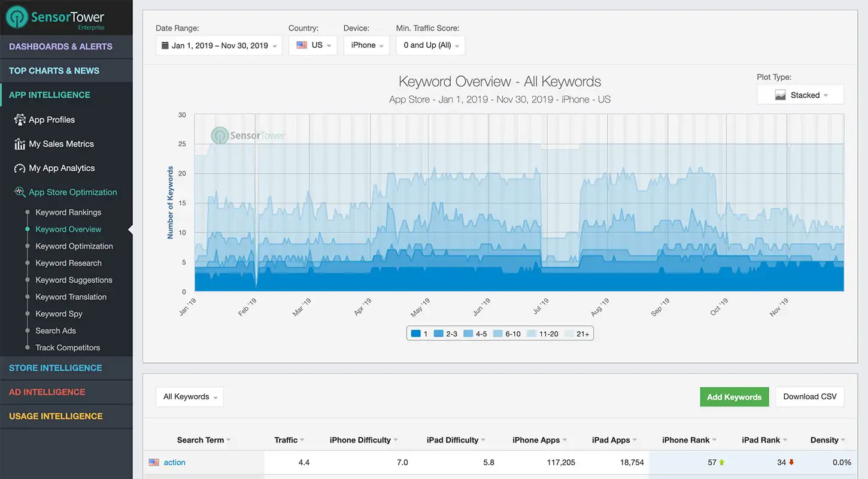This screenshot has height=479, width=868.
Task: Toggle the rank 1 legend series
Action: pos(419,334)
